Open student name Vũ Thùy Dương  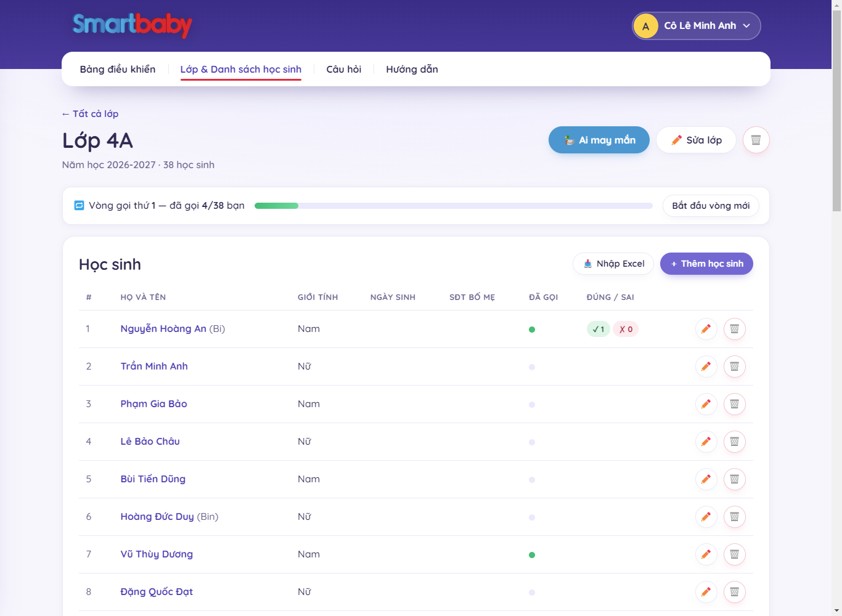(x=157, y=554)
